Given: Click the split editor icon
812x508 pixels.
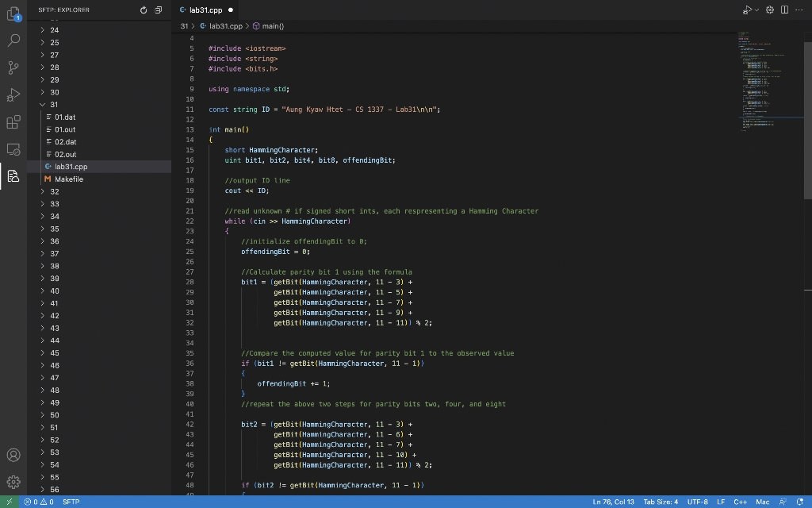Looking at the screenshot, I should pos(784,10).
